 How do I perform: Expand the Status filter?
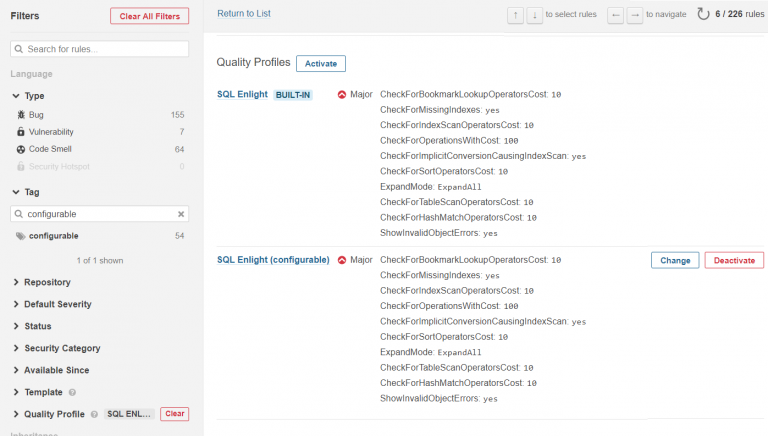coord(16,326)
